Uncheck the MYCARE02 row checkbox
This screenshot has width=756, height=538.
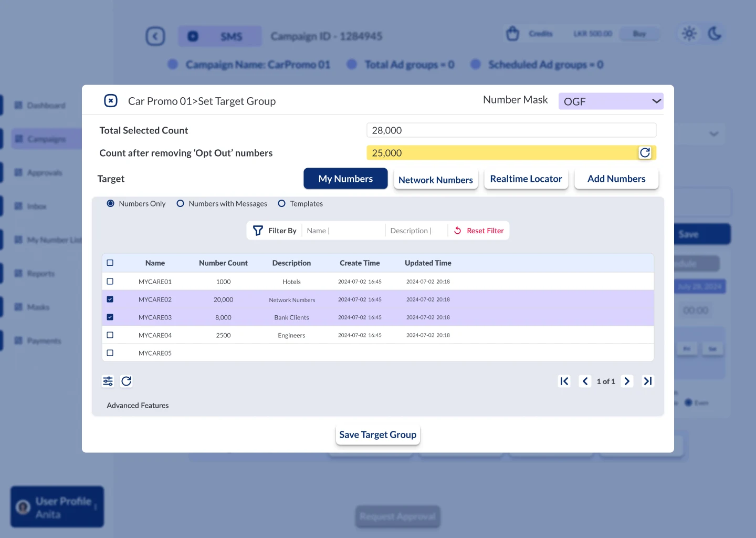tap(110, 299)
